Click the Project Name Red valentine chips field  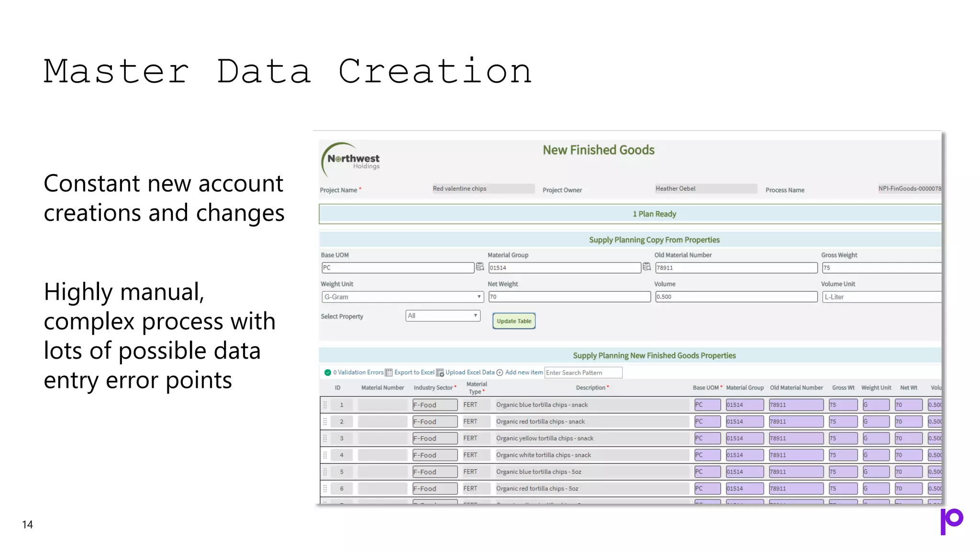coord(483,189)
